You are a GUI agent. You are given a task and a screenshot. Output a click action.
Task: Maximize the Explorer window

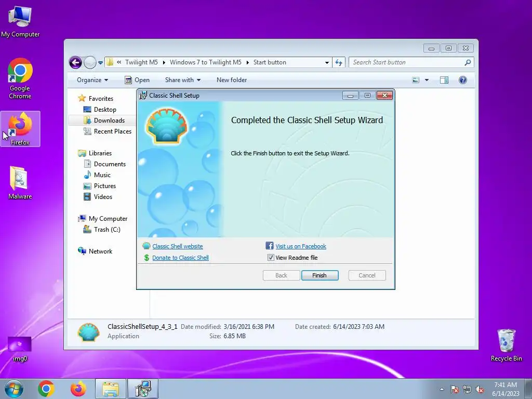pyautogui.click(x=448, y=48)
